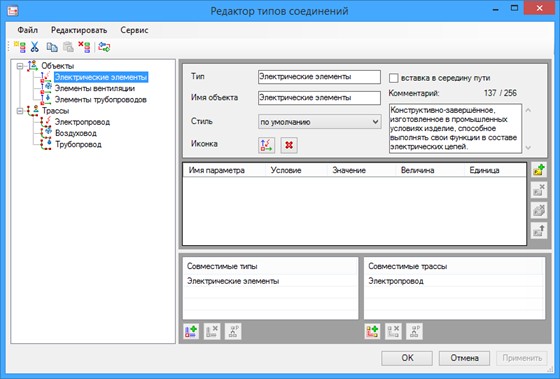
Task: Select Электрические элементы in compatible types list
Action: (270, 281)
